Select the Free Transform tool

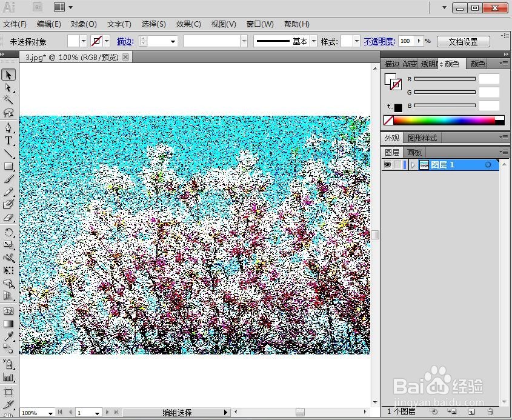click(x=8, y=270)
